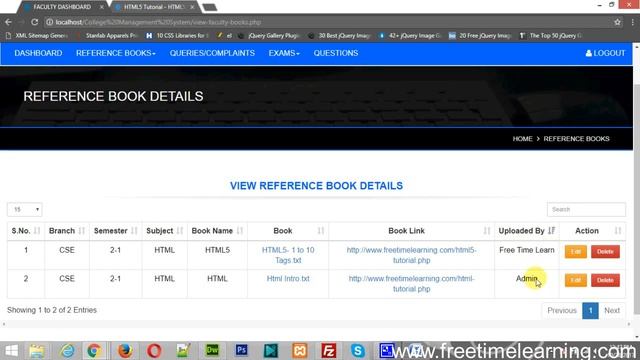Open QUERIES/COMPLAINTS page

click(212, 53)
